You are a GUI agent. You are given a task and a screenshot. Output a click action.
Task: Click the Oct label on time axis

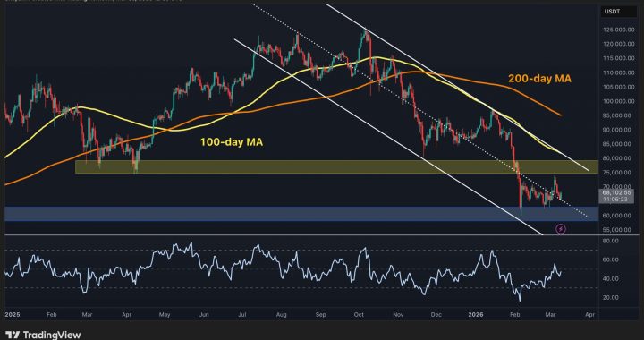pyautogui.click(x=359, y=315)
